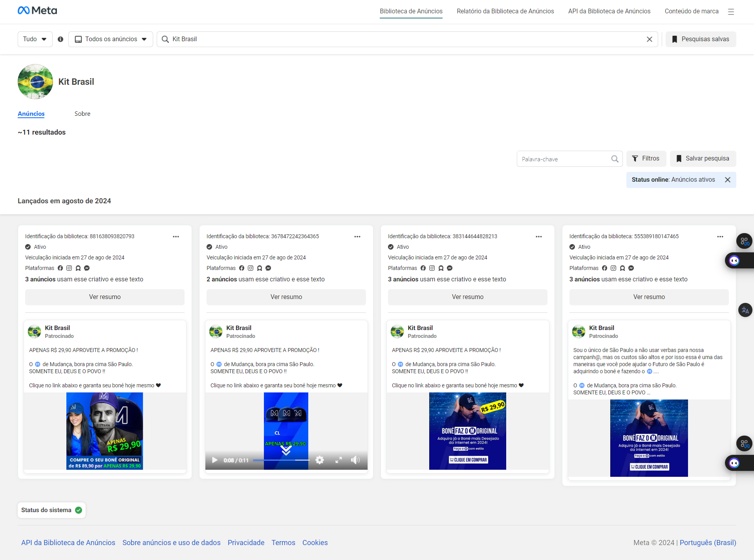Open footer API da Biblioteca de Anúncios link

[68, 543]
